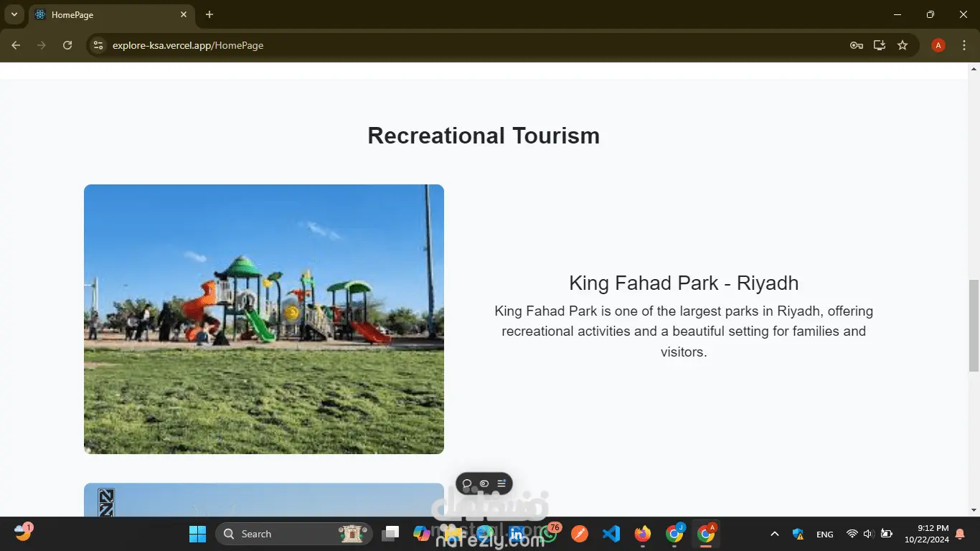Click the King Fahad Park - Riyadh title
Screen dimensions: 980x551
[x=684, y=283]
